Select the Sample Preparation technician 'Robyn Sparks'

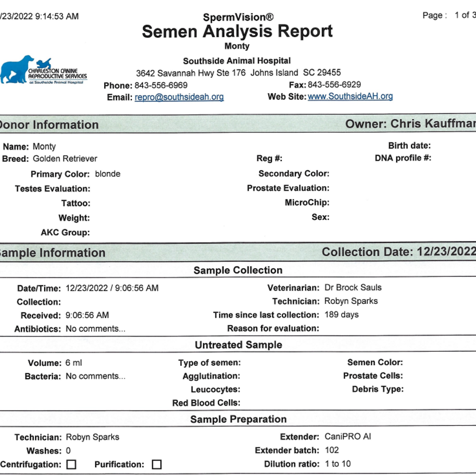click(93, 437)
